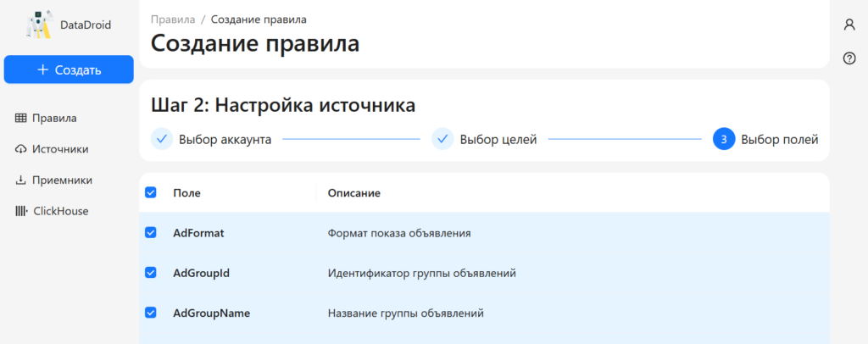Open the user profile icon
The width and height of the screenshot is (868, 344).
[849, 25]
